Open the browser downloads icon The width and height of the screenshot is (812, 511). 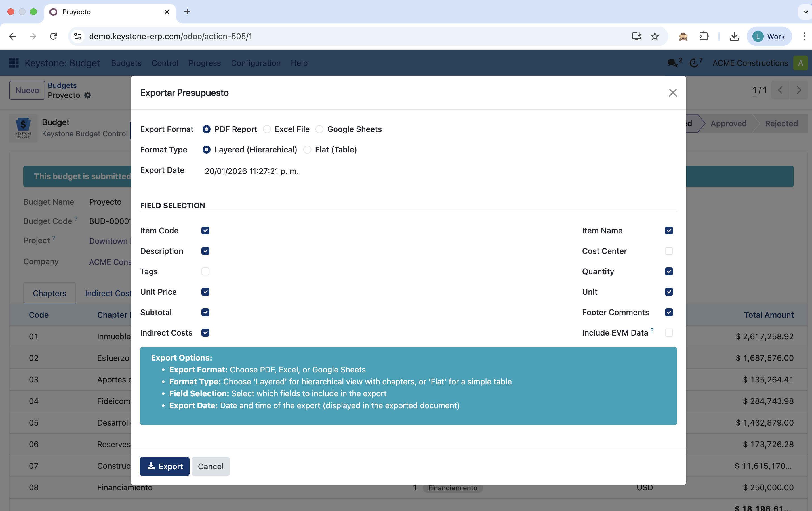pyautogui.click(x=734, y=36)
